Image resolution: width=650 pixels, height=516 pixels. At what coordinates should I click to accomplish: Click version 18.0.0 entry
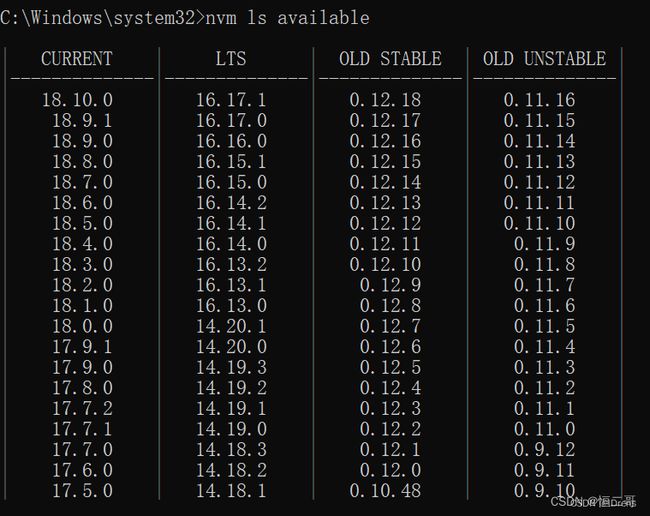82,326
